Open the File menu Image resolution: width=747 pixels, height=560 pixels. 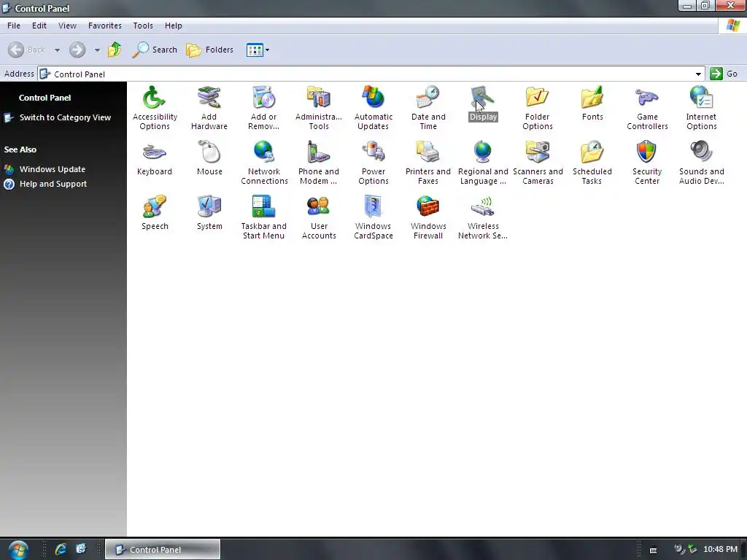[x=14, y=26]
